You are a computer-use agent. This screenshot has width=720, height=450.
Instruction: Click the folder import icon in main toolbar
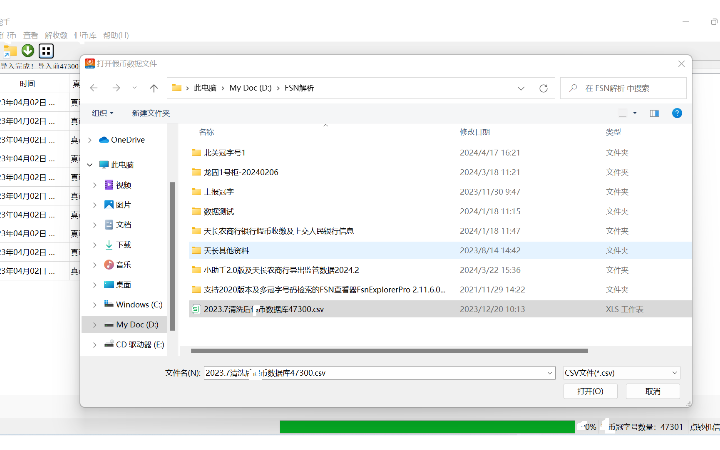pos(10,51)
